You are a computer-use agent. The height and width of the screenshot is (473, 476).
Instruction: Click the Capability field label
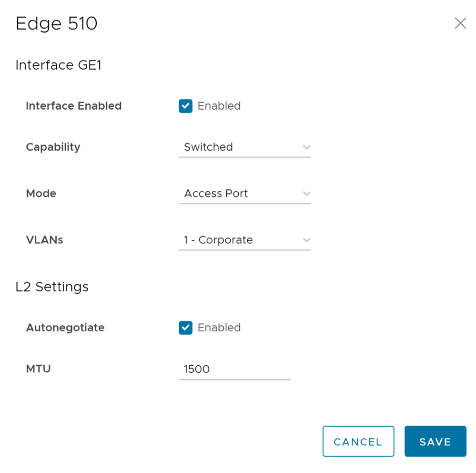(53, 147)
